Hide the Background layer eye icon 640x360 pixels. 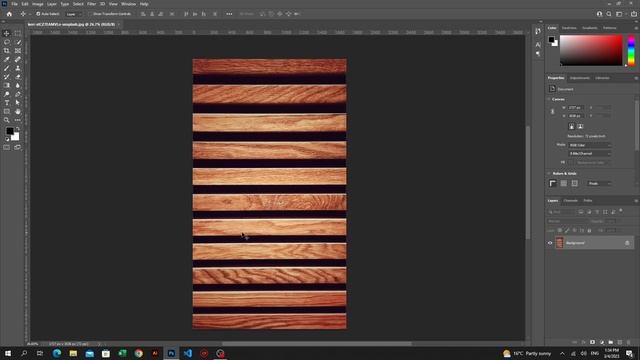pyautogui.click(x=550, y=243)
